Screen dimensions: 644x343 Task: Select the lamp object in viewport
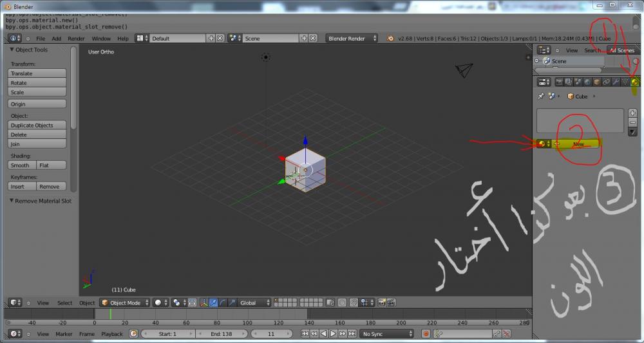(266, 57)
